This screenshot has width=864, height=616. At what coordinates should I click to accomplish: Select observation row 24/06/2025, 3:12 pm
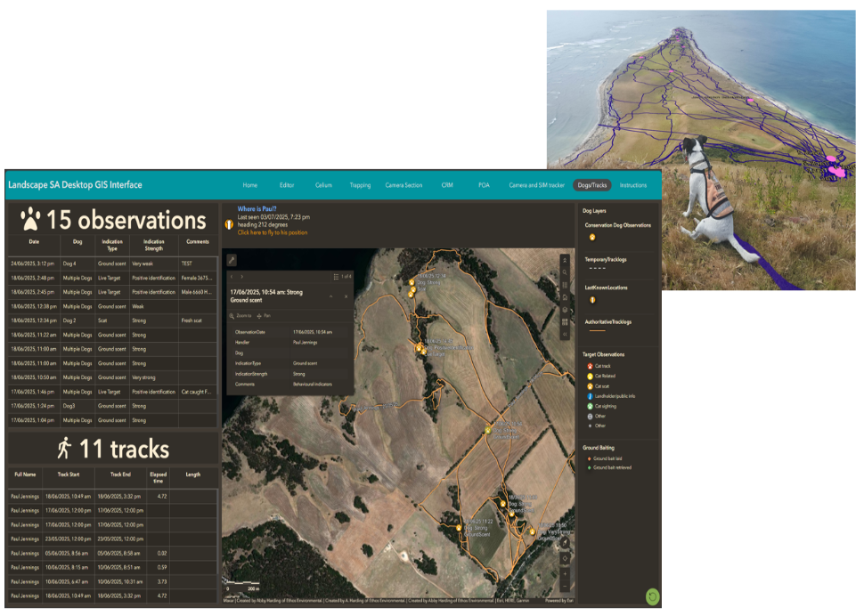[x=112, y=263]
